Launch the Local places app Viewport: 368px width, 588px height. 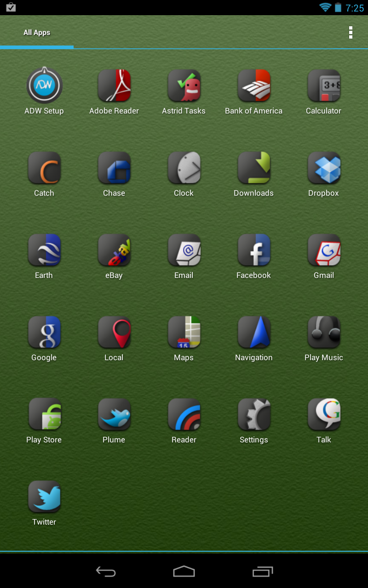point(114,332)
